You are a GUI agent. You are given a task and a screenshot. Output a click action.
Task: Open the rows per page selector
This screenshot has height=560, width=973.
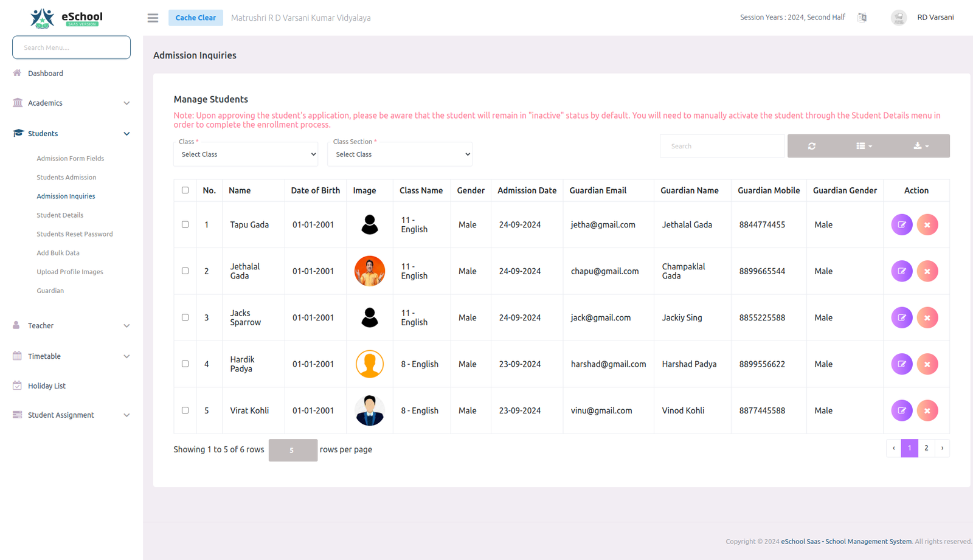(293, 450)
